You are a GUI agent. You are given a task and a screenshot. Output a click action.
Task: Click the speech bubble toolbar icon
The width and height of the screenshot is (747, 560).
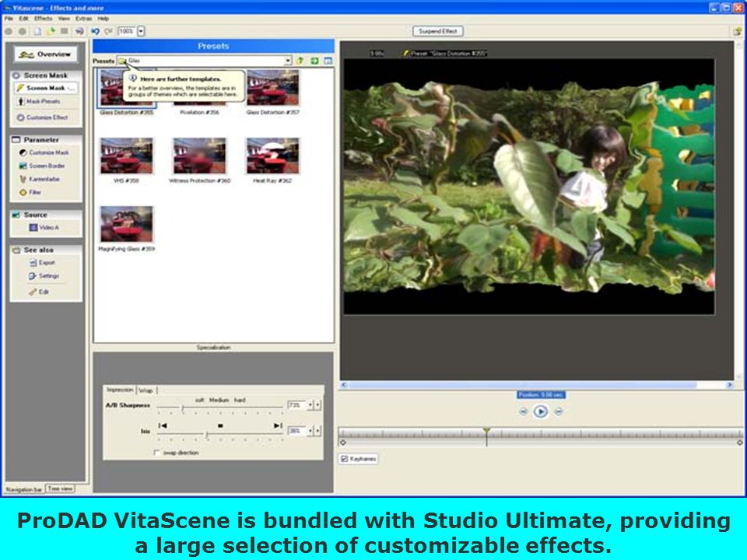click(x=79, y=31)
